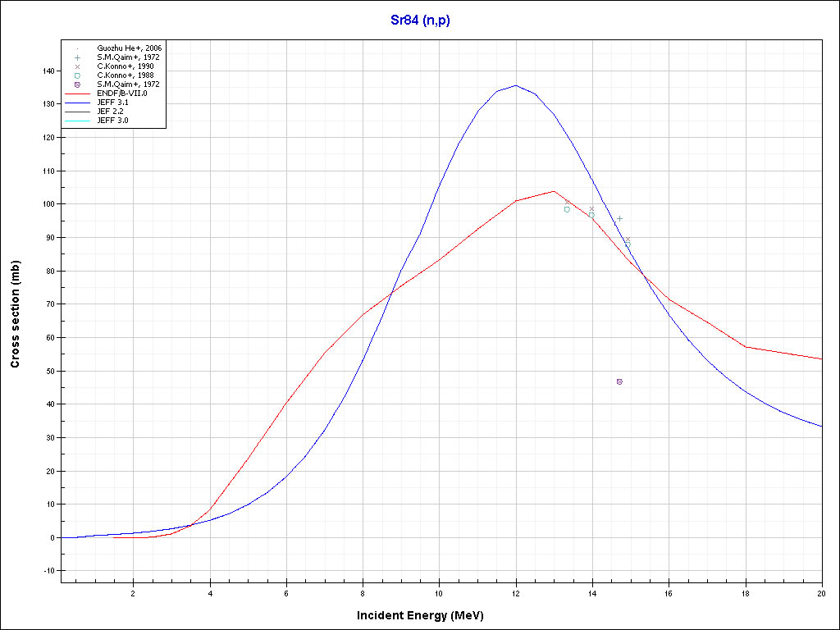The height and width of the screenshot is (630, 840).
Task: Select the green plus data point on plot
Action: 619,218
